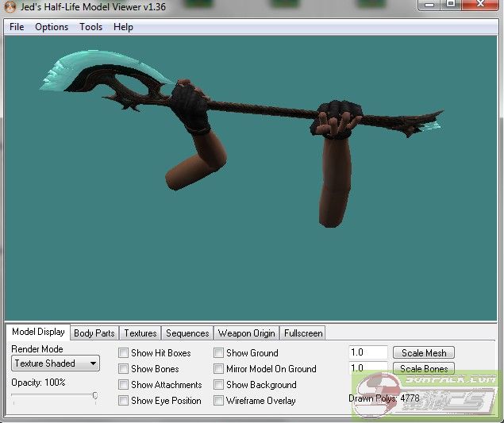Viewport: 504px width, 423px height.
Task: Open the Options menu
Action: (x=52, y=27)
